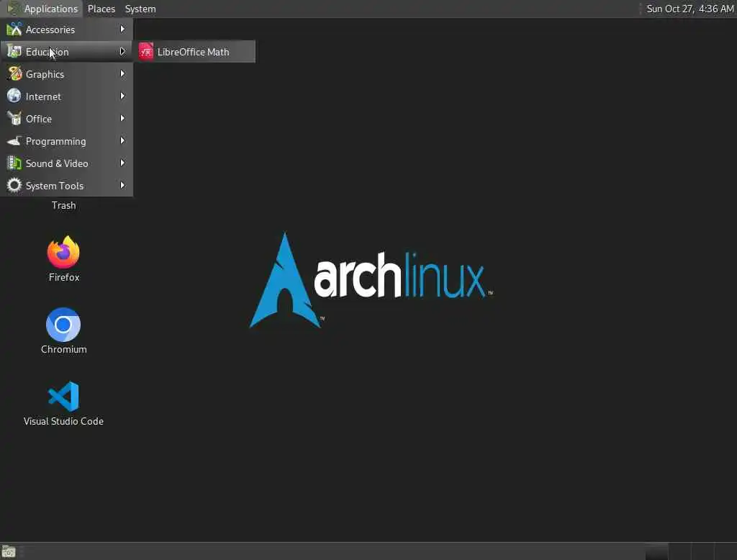
Task: Click the show desktop icon in bottom panel
Action: [9, 551]
